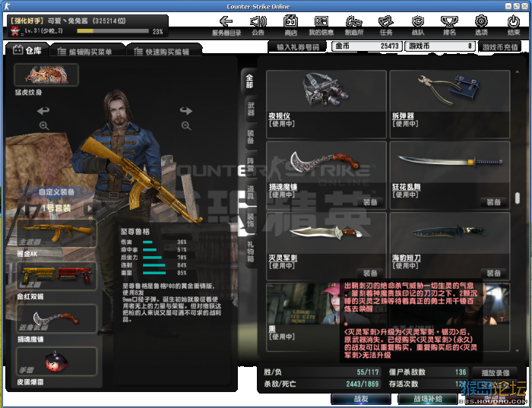Screen dimensions: 532x408
Task: Select gold-red dual pistols secondary slot
Action: [x=56, y=276]
